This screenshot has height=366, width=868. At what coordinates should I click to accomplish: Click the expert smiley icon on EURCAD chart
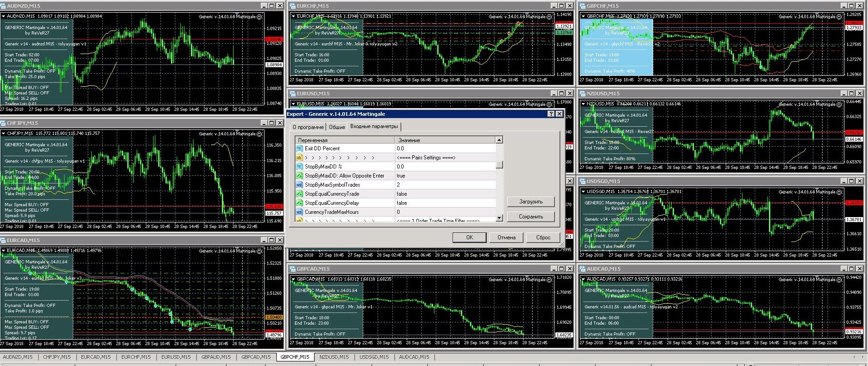pos(259,251)
